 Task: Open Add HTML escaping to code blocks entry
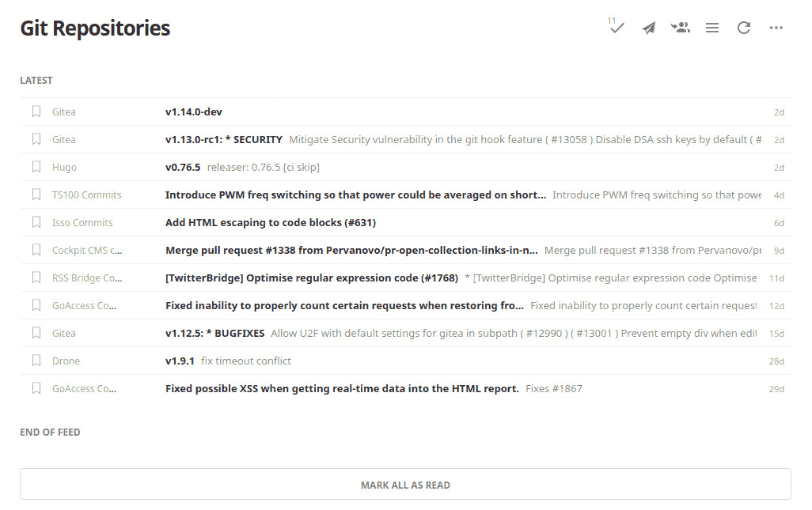pyautogui.click(x=271, y=222)
